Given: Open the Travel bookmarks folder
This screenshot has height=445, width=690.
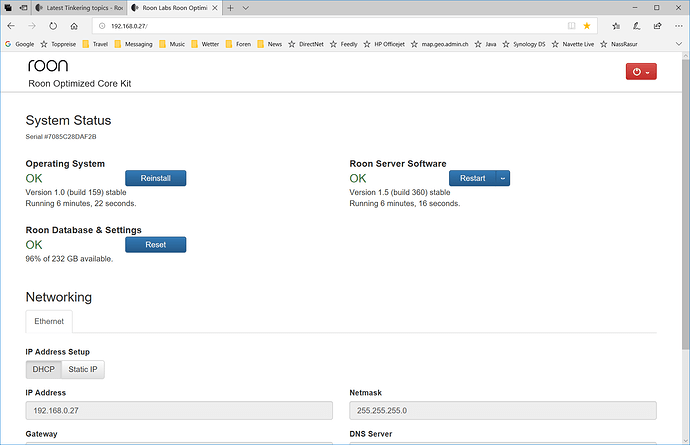Looking at the screenshot, I should 95,44.
